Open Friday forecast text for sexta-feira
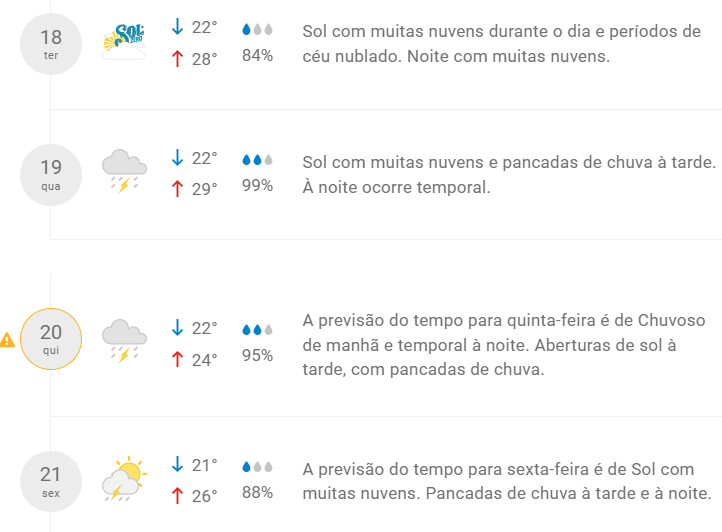This screenshot has height=532, width=722. (506, 481)
